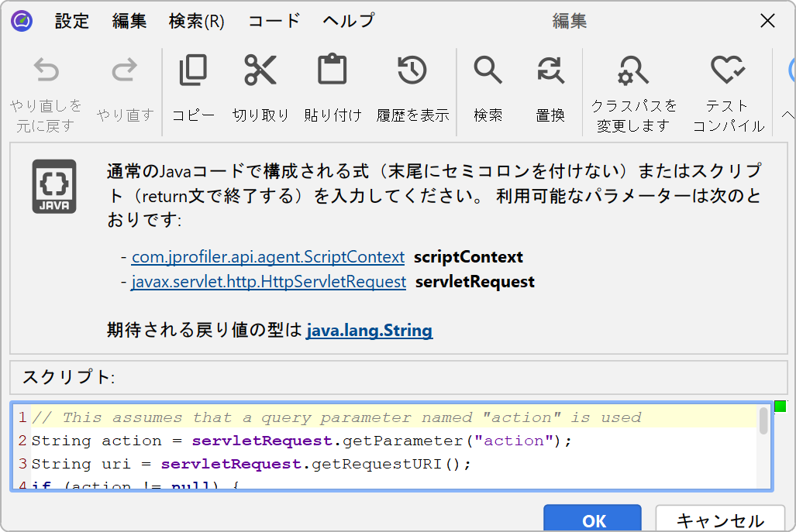Follow the javax.servlet.http.HttpServletRequest link
The width and height of the screenshot is (796, 532).
click(269, 282)
